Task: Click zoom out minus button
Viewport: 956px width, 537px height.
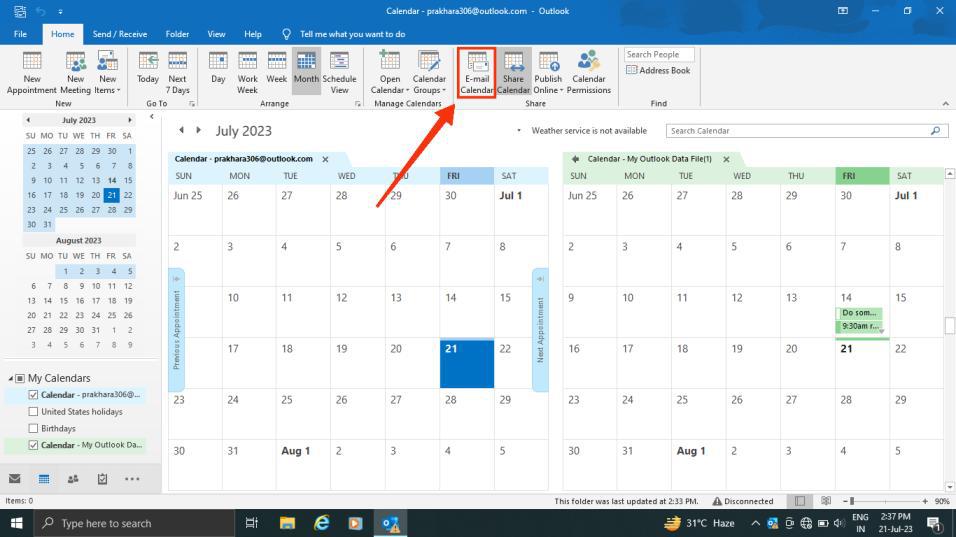Action: tap(845, 501)
